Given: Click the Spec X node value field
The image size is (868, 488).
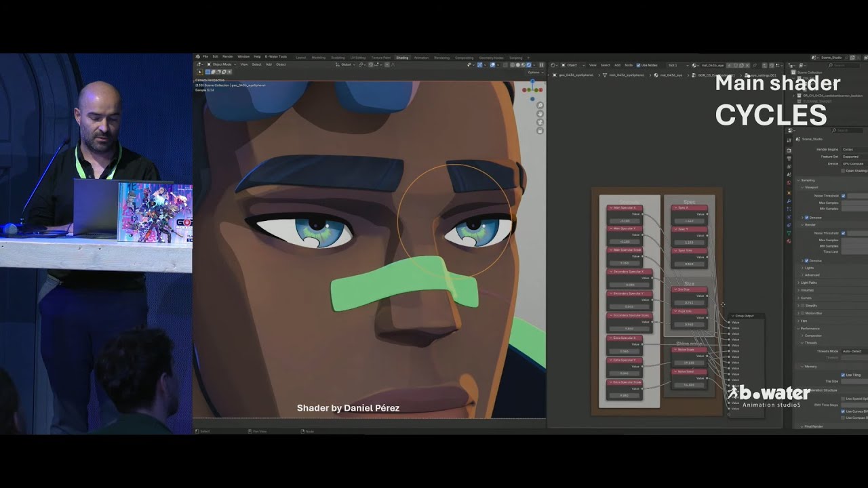Looking at the screenshot, I should 689,221.
